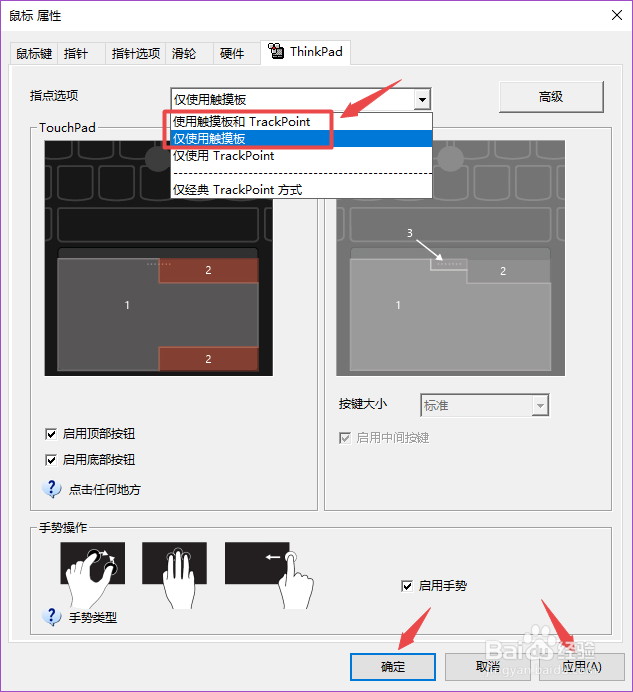Viewport: 633px width, 692px height.
Task: Choose 仅使用 TrackPoint option
Action: point(301,156)
